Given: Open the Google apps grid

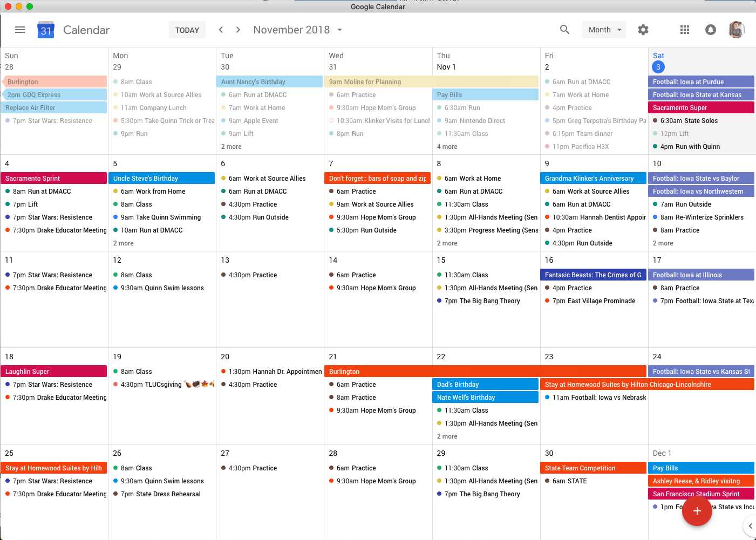Looking at the screenshot, I should tap(685, 30).
